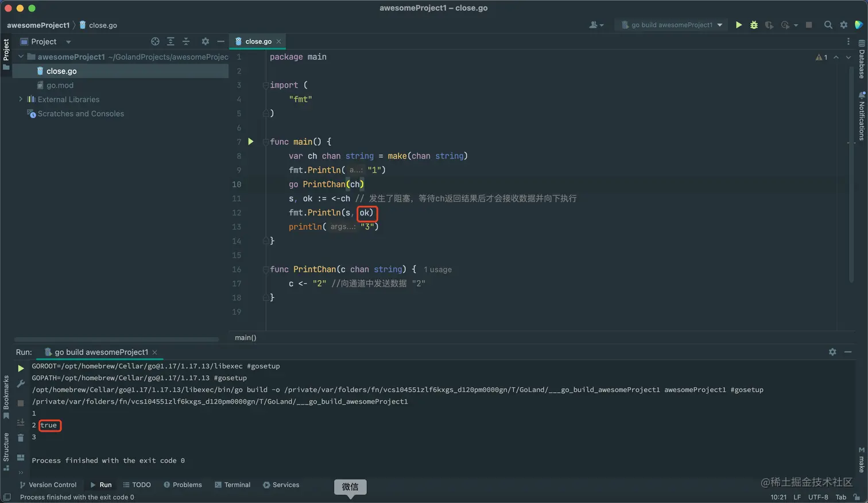Toggle the Notifications tool window

pos(862,116)
